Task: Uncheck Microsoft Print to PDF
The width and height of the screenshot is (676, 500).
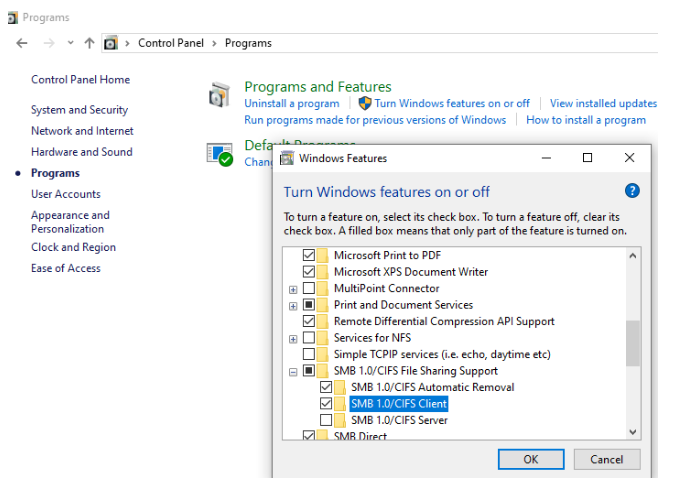Action: tap(309, 255)
